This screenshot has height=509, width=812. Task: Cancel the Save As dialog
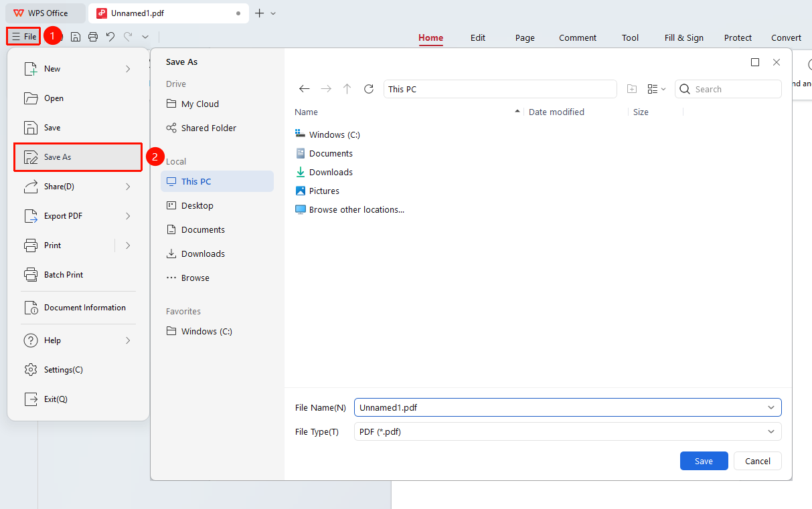pos(758,461)
